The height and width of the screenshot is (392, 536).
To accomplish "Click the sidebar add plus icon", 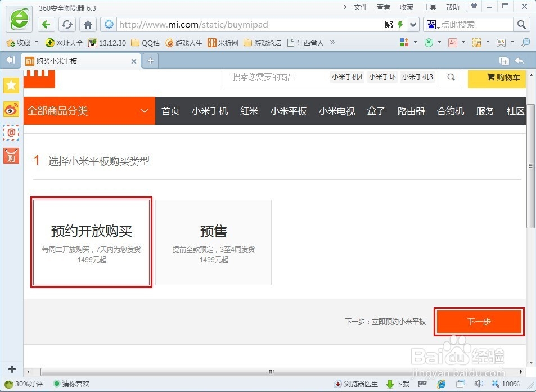I will [12, 369].
